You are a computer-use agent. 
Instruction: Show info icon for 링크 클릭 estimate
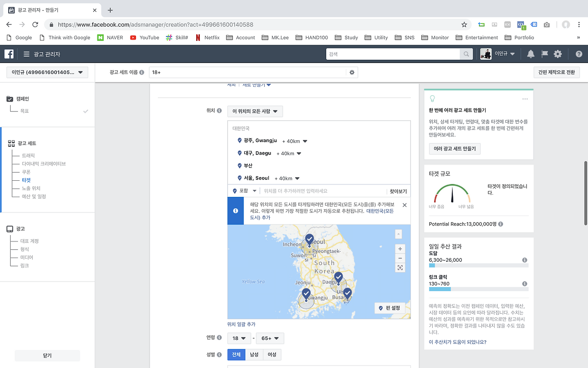click(525, 284)
